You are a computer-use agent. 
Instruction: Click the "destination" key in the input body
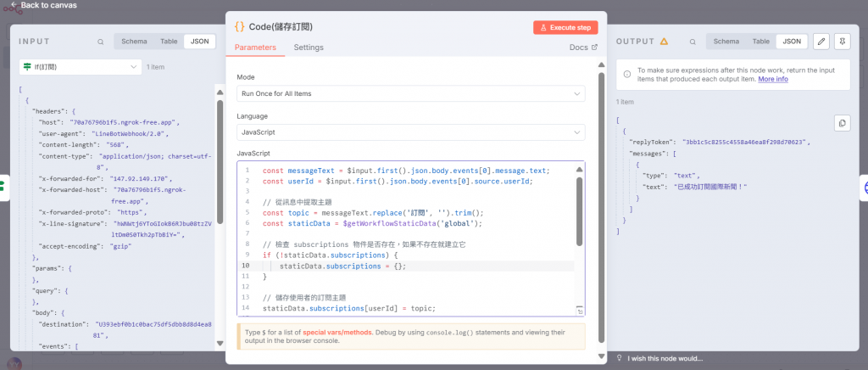tap(64, 323)
